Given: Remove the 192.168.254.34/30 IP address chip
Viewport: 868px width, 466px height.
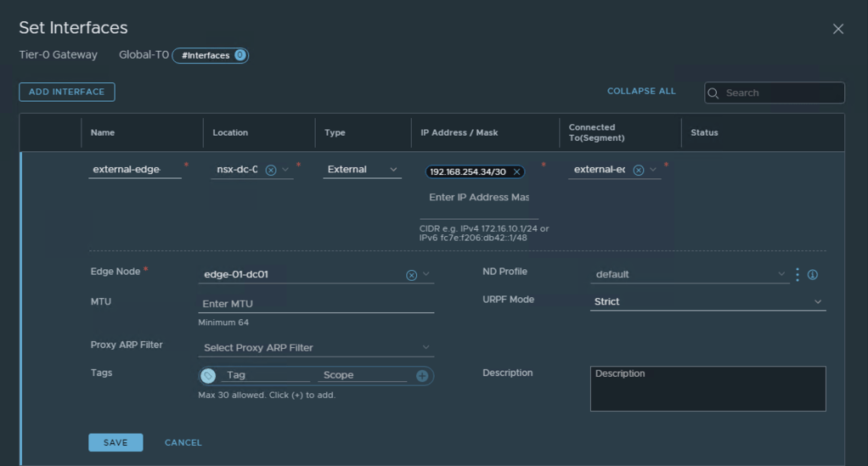Looking at the screenshot, I should 516,172.
